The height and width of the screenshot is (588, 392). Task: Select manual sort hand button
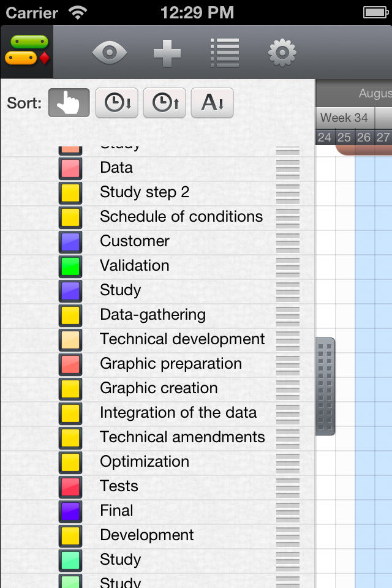pos(69,103)
